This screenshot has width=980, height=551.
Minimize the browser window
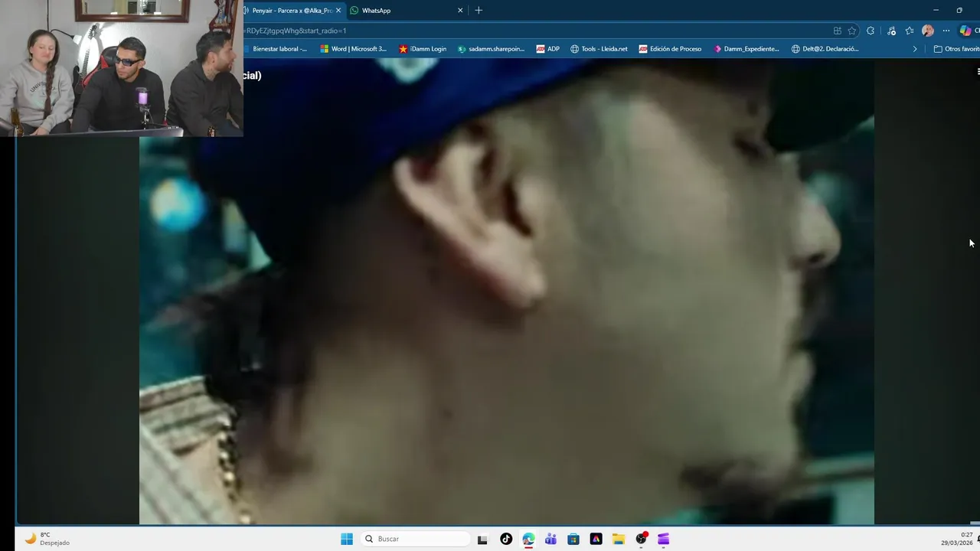936,10
